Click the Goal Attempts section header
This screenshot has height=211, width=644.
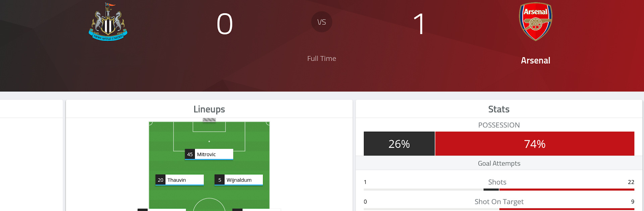click(499, 163)
